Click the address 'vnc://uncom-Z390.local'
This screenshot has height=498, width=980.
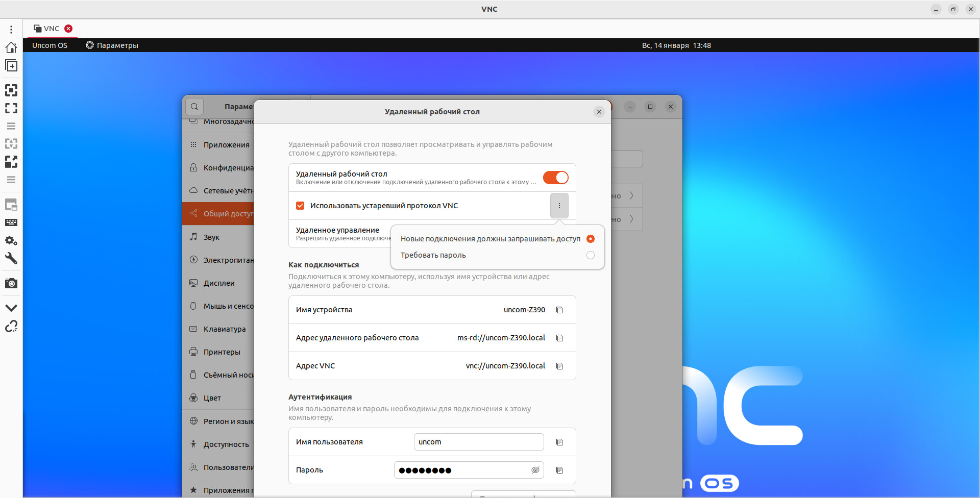click(505, 366)
